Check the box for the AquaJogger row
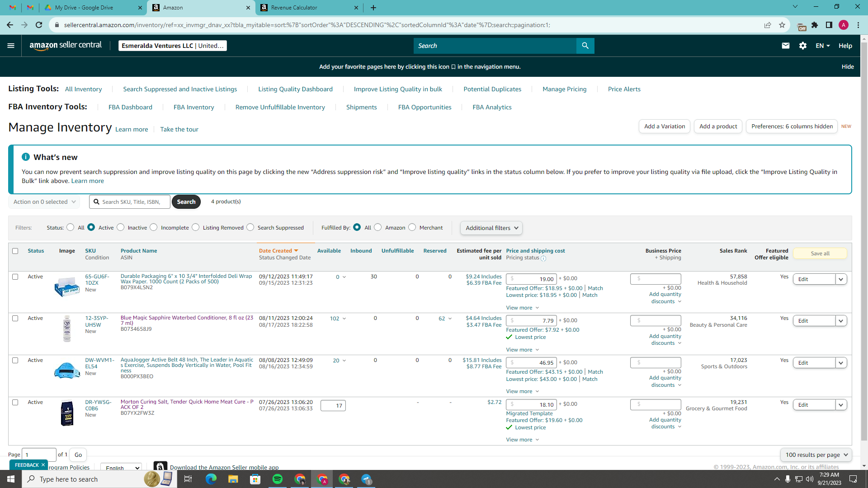This screenshot has height=488, width=868. point(15,361)
